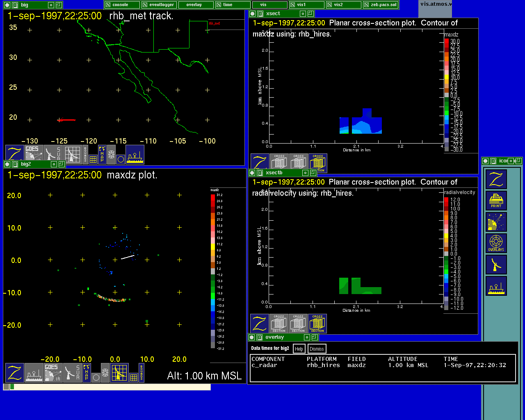Click the SUR radar icon in the big2 window

pos(73,372)
